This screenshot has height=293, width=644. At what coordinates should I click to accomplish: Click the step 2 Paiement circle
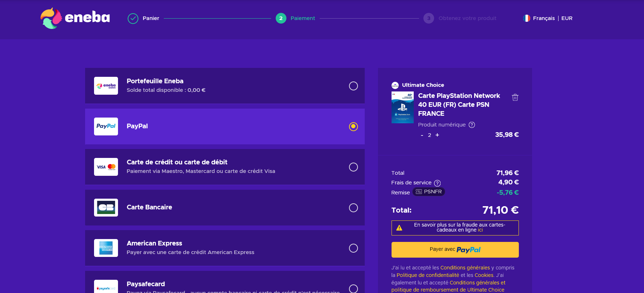coord(281,18)
